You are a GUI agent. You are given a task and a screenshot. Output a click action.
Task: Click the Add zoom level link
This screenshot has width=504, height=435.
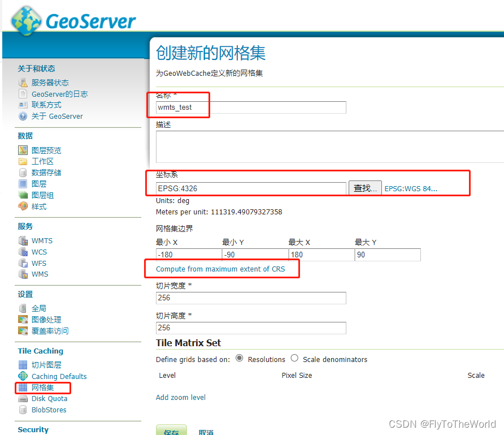coord(180,398)
